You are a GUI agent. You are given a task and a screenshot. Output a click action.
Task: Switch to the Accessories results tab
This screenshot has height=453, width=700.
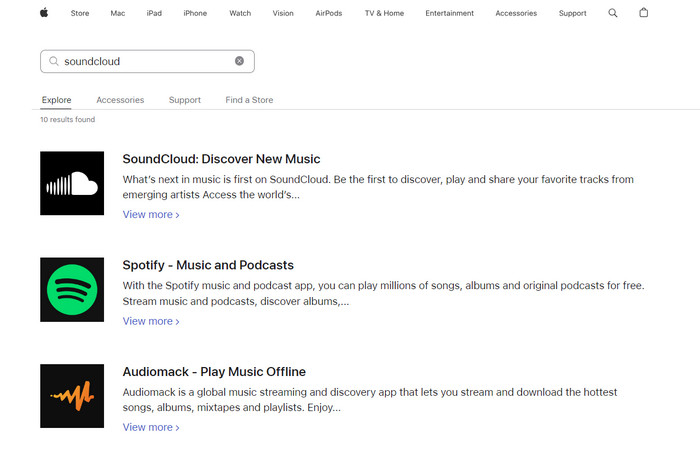[120, 100]
